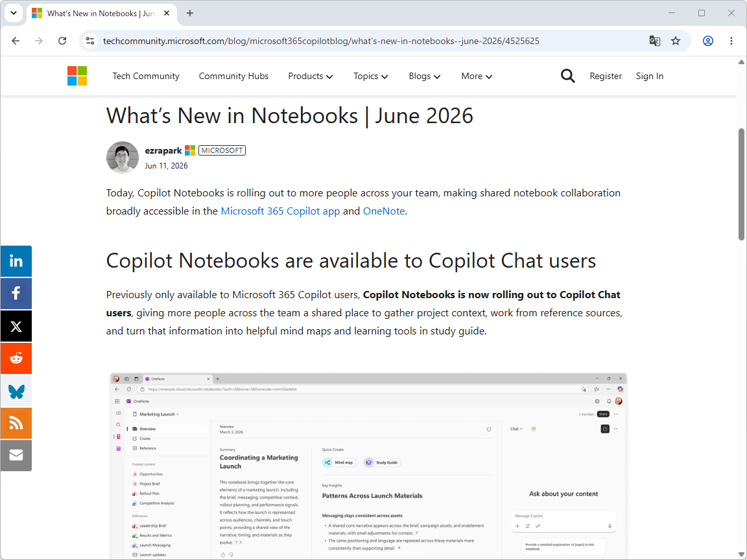Viewport: 747px width, 560px height.
Task: Share the post on Reddit
Action: click(16, 358)
